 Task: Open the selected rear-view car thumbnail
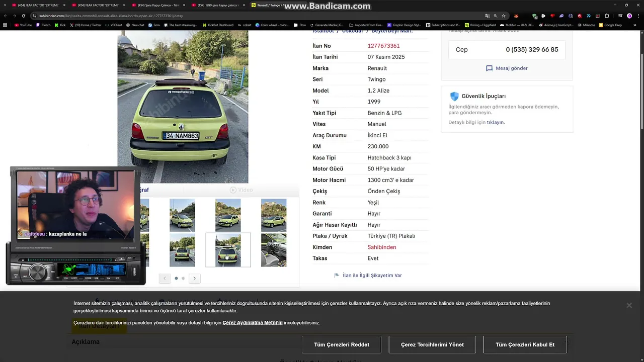point(228,250)
